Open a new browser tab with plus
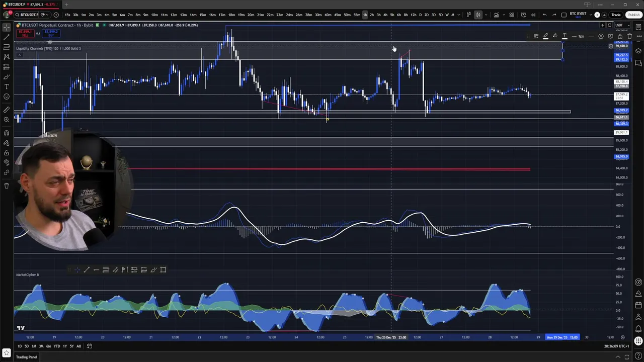This screenshot has height=362, width=644. pos(66,5)
